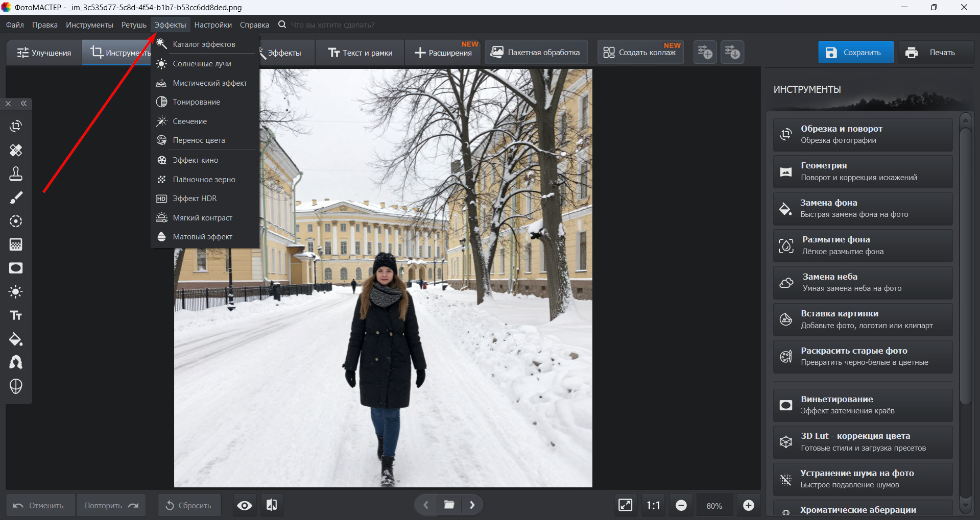Select the crop and rotate tool in left sidebar
This screenshot has width=980, height=520.
[16, 126]
